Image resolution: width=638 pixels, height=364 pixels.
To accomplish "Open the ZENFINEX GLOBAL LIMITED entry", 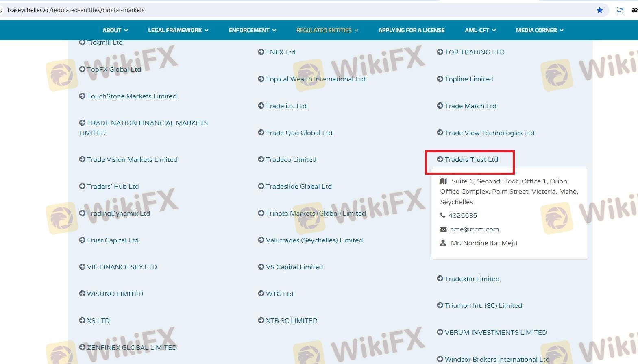I will click(x=132, y=347).
